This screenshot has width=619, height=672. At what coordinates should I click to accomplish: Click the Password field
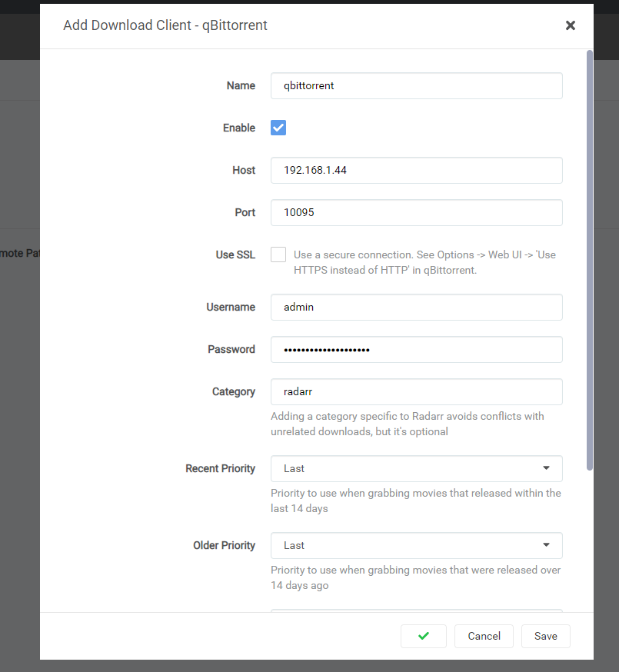416,349
